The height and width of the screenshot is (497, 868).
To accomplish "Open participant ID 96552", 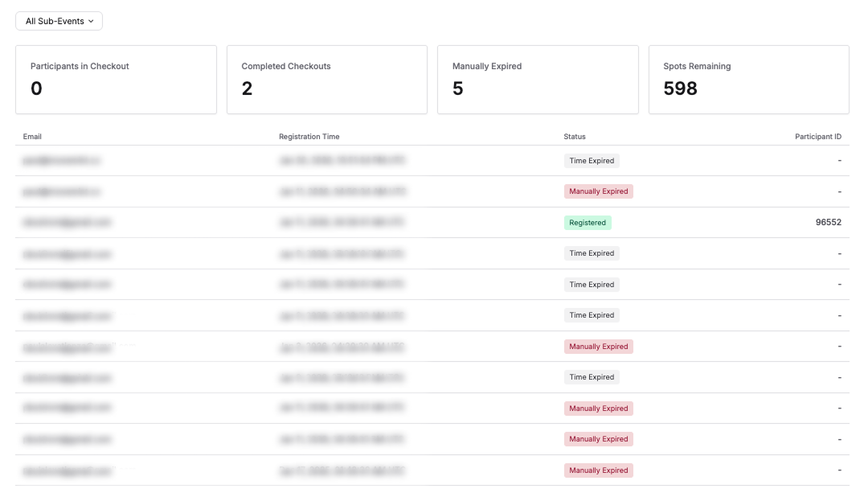I will [828, 223].
